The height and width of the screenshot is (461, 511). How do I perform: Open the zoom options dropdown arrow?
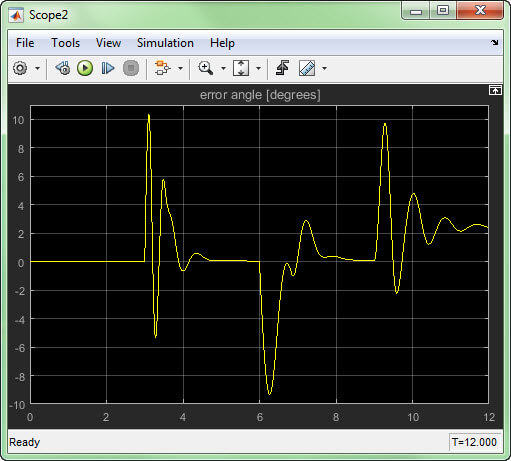tap(223, 69)
